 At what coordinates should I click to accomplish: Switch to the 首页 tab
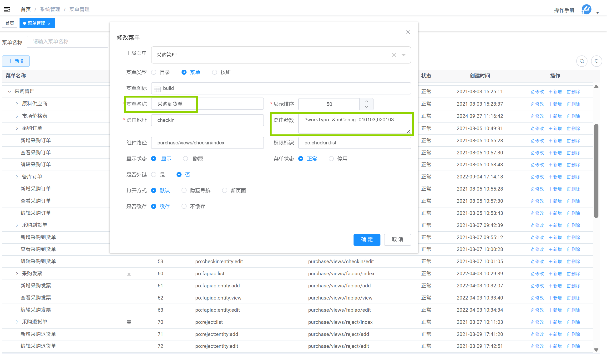(x=10, y=23)
